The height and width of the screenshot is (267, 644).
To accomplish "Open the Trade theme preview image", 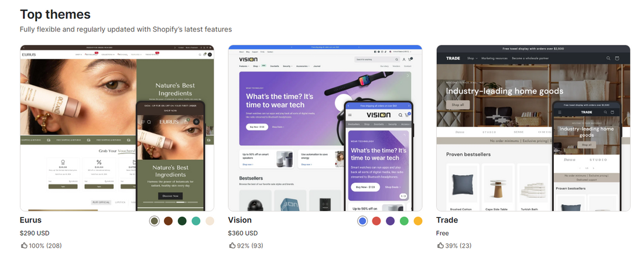I will pyautogui.click(x=533, y=128).
